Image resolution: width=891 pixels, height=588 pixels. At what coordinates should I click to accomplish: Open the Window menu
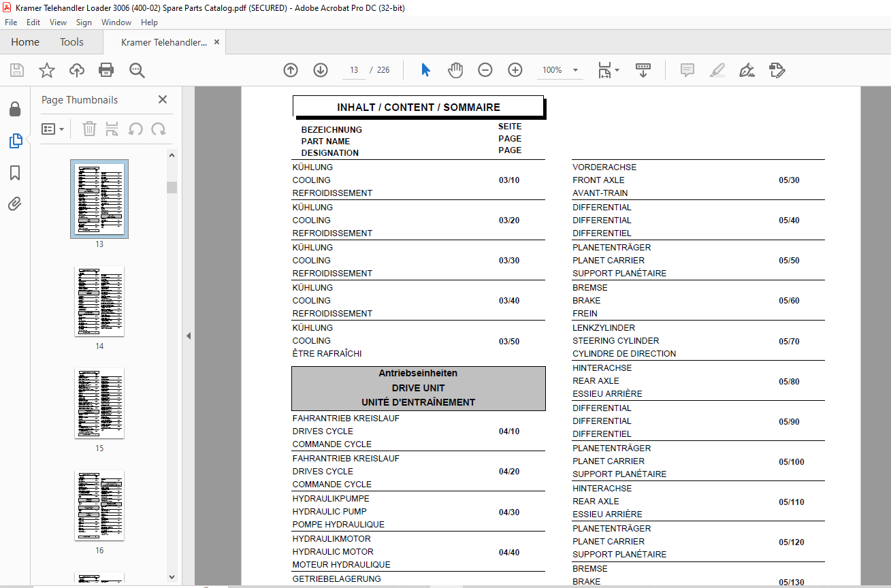point(116,22)
